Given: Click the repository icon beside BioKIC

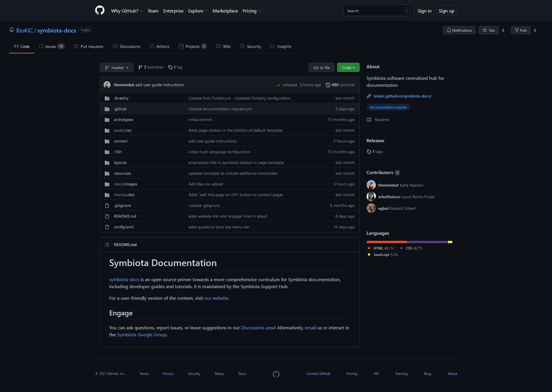Looking at the screenshot, I should tap(12, 30).
